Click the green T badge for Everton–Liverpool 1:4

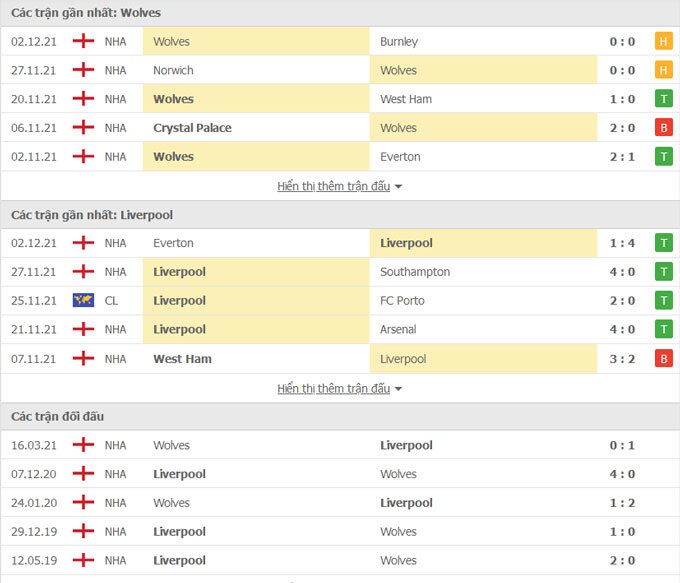(x=663, y=243)
